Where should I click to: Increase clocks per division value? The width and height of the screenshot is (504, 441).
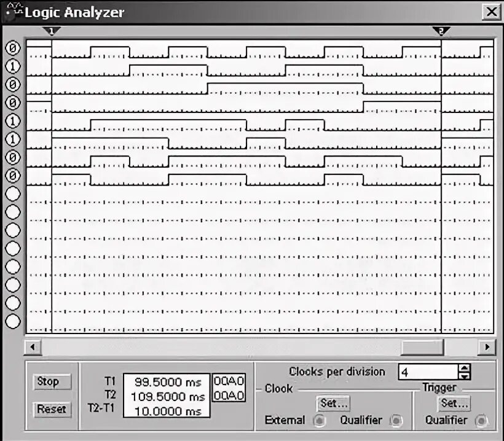(465, 368)
